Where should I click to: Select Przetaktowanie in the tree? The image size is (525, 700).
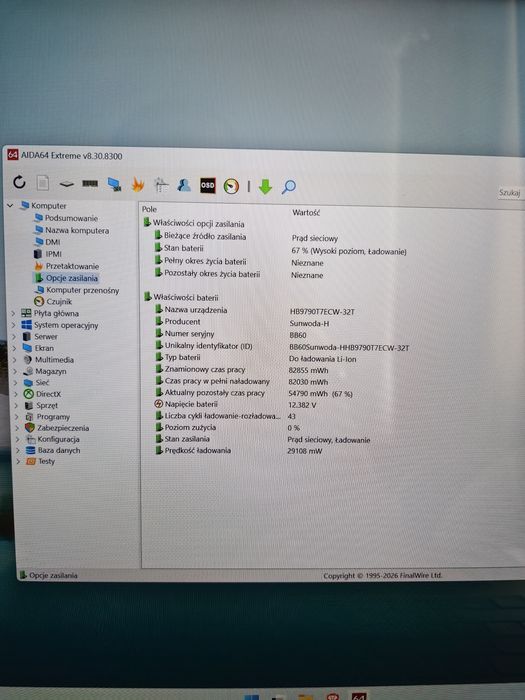[67, 266]
